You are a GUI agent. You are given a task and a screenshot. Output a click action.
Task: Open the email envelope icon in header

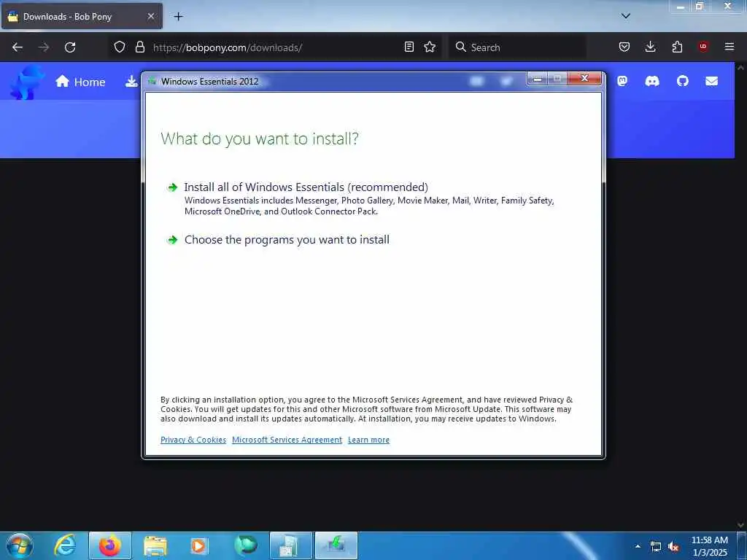712,82
